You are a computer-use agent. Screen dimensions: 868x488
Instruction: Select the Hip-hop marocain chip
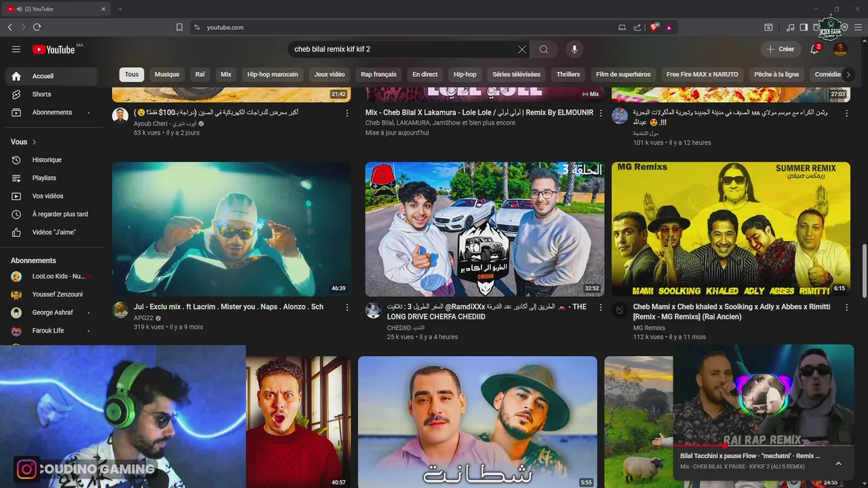pyautogui.click(x=273, y=75)
